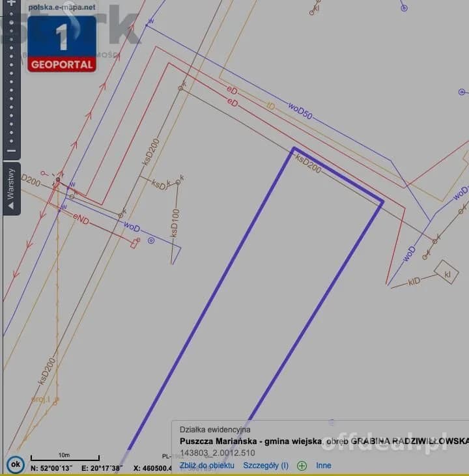
Task: Click Puszcza Mariańska - gmina wiejska text
Action: click(251, 441)
